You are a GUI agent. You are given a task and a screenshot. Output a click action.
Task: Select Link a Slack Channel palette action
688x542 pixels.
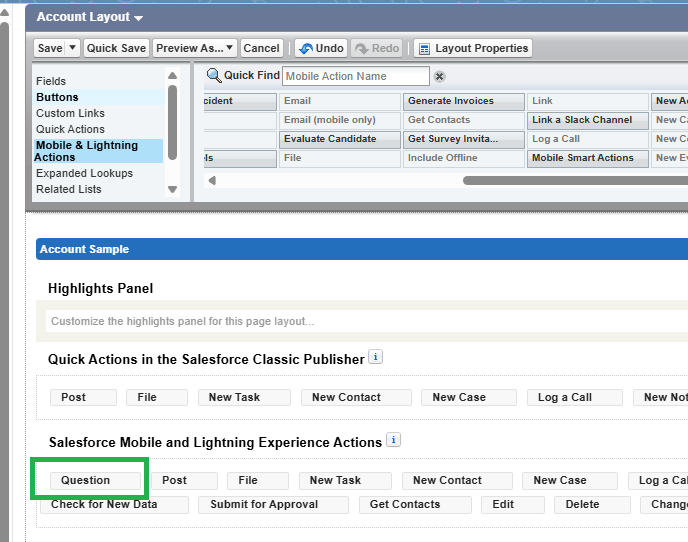(x=588, y=120)
